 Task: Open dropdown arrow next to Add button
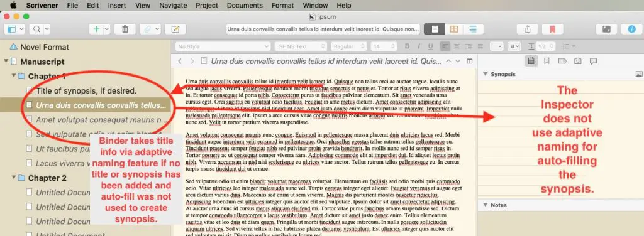coord(106,29)
